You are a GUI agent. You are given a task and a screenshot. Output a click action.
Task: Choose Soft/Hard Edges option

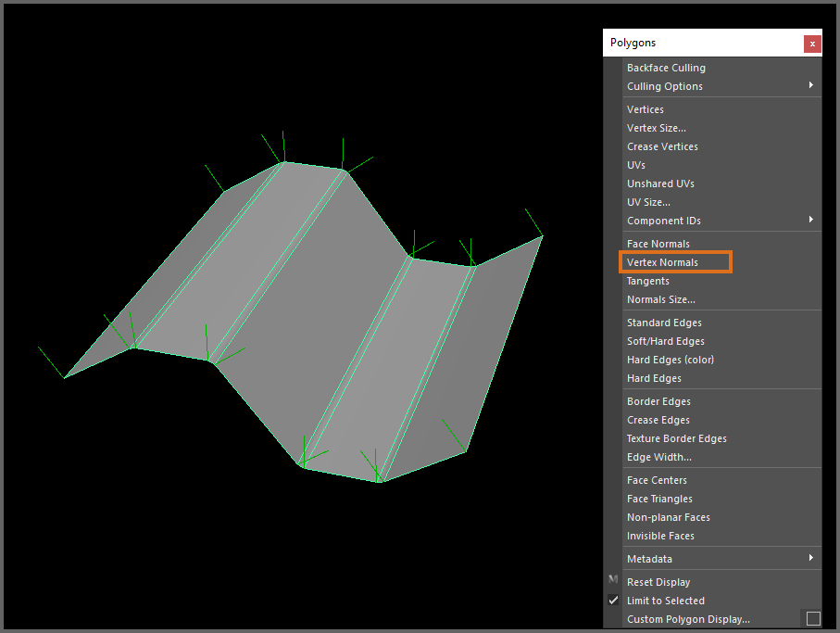point(665,341)
